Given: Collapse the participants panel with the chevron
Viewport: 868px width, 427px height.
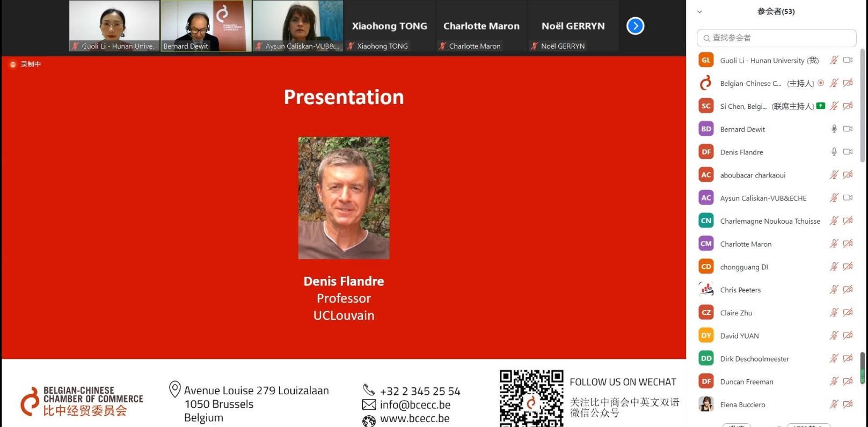Looking at the screenshot, I should coord(699,11).
